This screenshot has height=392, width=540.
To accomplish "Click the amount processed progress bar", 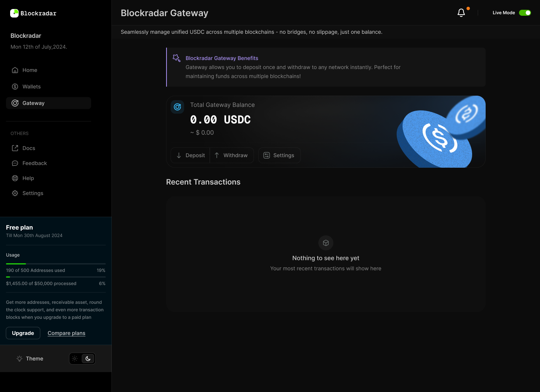I will (x=56, y=277).
